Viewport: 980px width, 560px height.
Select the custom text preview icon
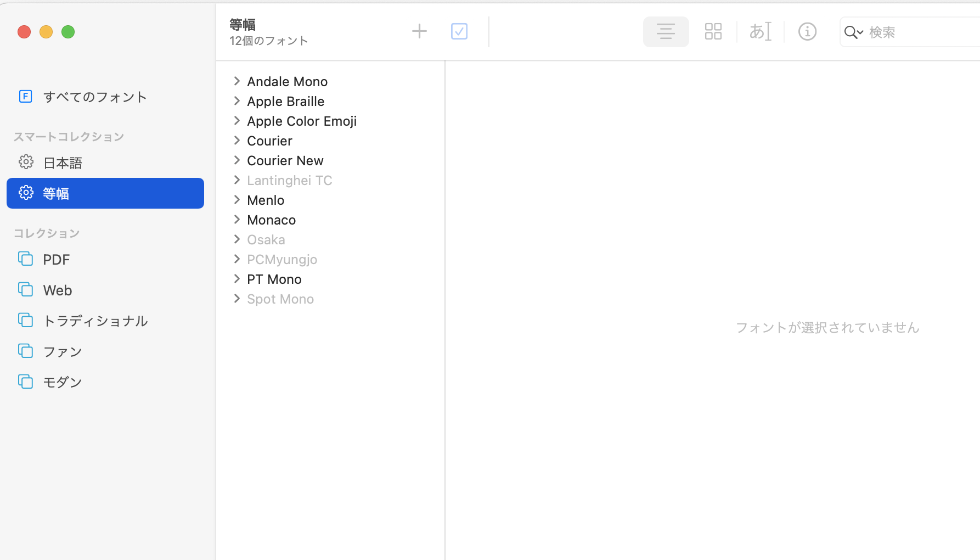761,32
